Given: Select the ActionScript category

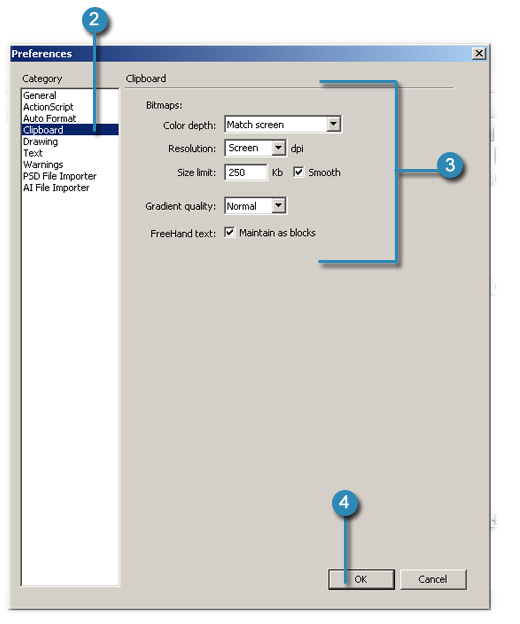Looking at the screenshot, I should 48,107.
